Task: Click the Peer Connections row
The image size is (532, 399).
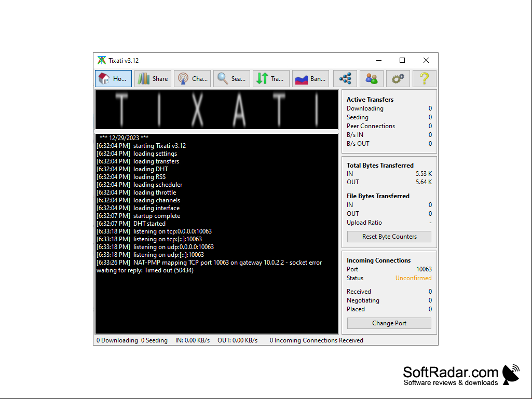Action: click(x=389, y=126)
